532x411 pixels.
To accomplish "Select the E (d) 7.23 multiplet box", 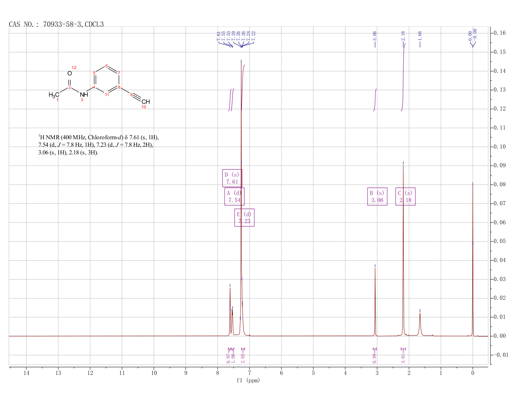I will pos(244,218).
